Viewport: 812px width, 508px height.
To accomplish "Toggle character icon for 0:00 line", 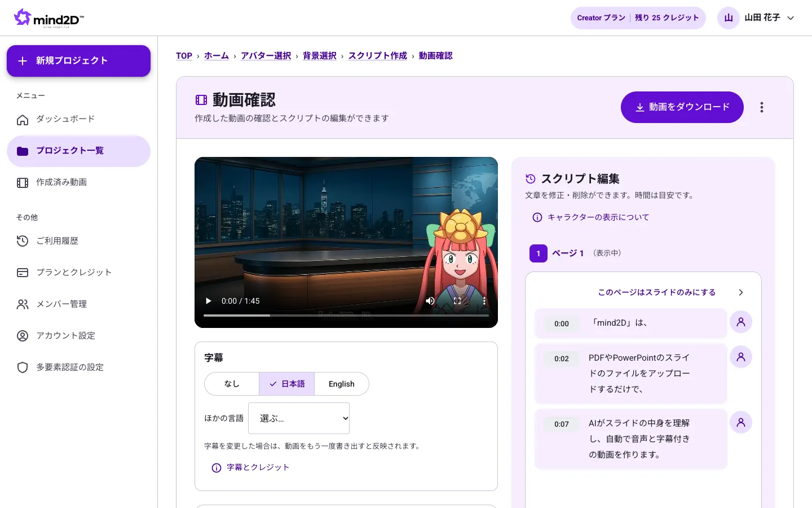I will pos(741,322).
